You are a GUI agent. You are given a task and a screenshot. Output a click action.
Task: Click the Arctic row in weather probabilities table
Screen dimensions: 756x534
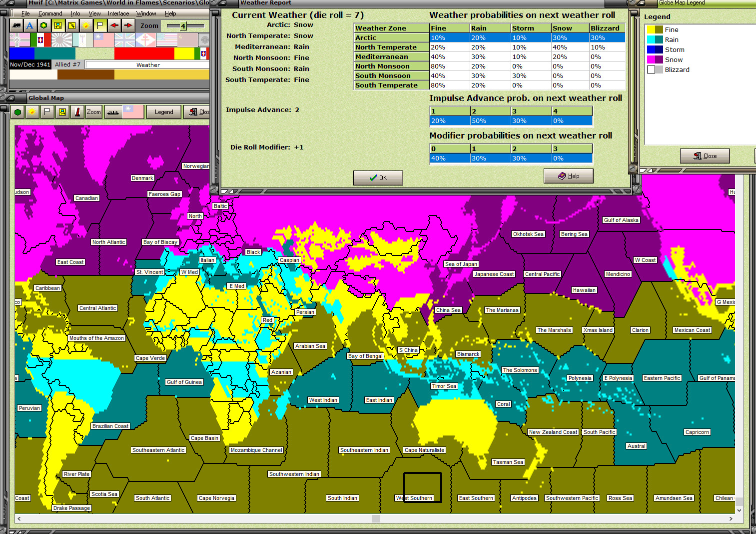pos(490,37)
